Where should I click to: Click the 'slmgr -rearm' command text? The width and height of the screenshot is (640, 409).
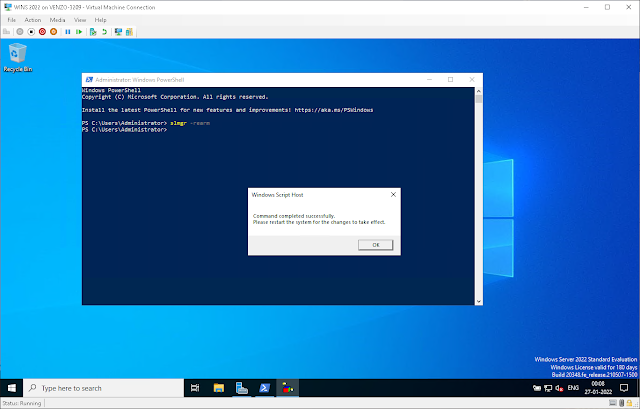point(190,123)
